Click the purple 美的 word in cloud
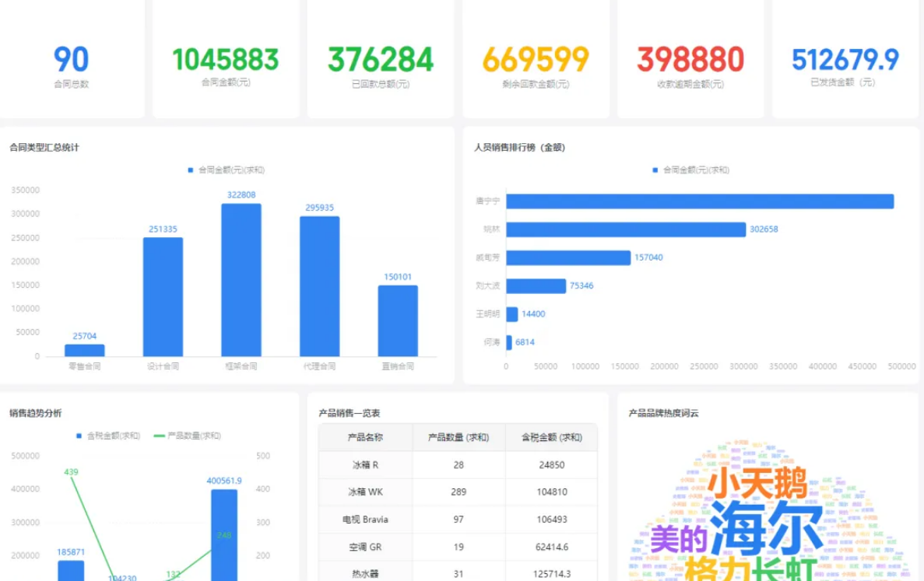Screen dimensions: 924x581 tap(679, 539)
